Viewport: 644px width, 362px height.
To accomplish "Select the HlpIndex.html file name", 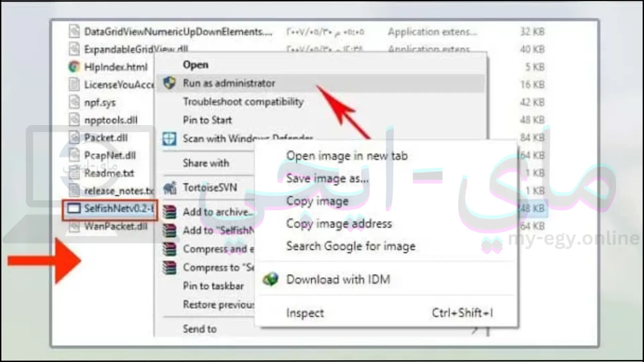I will point(116,67).
